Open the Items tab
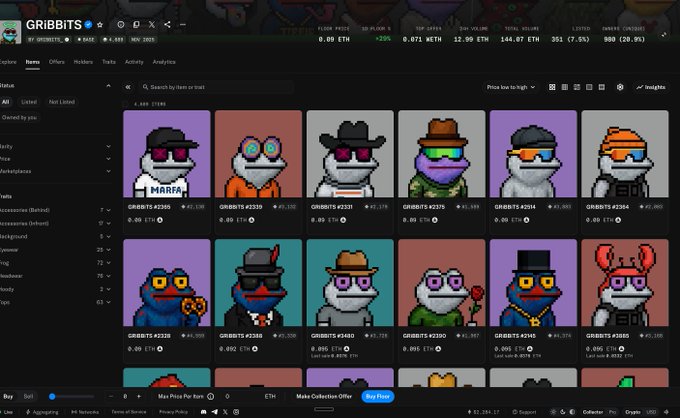The image size is (680, 418). coord(33,62)
